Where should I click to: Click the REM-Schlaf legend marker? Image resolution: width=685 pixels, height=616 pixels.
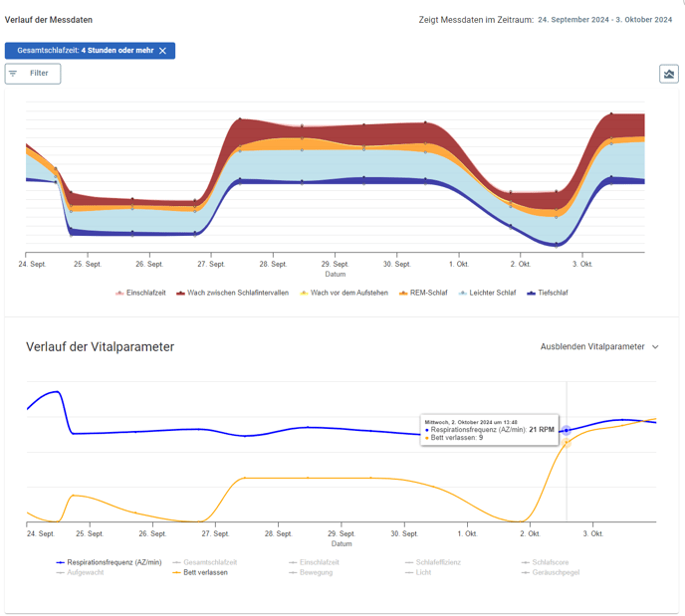(x=404, y=294)
